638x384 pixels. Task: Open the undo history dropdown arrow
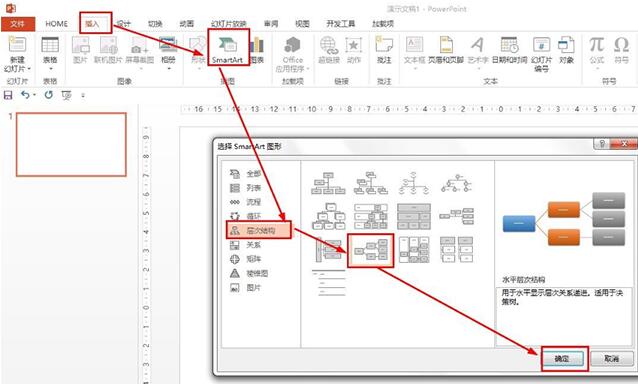tap(35, 95)
